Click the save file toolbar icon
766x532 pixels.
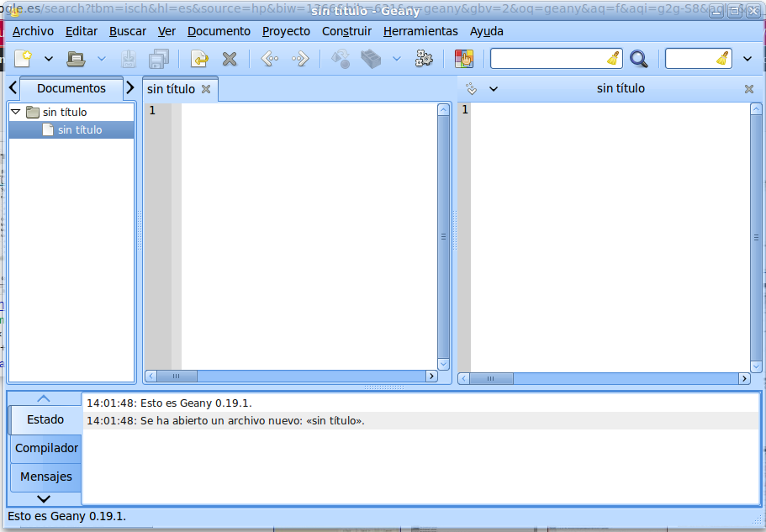point(129,59)
